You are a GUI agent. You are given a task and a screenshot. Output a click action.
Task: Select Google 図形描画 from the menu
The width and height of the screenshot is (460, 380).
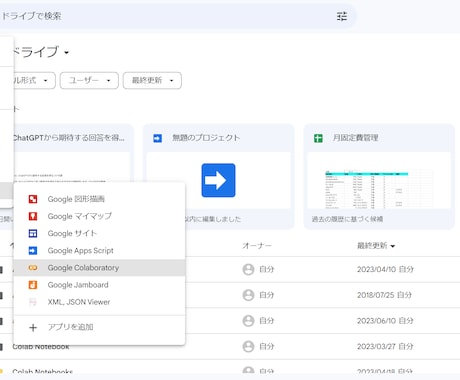click(x=99, y=199)
